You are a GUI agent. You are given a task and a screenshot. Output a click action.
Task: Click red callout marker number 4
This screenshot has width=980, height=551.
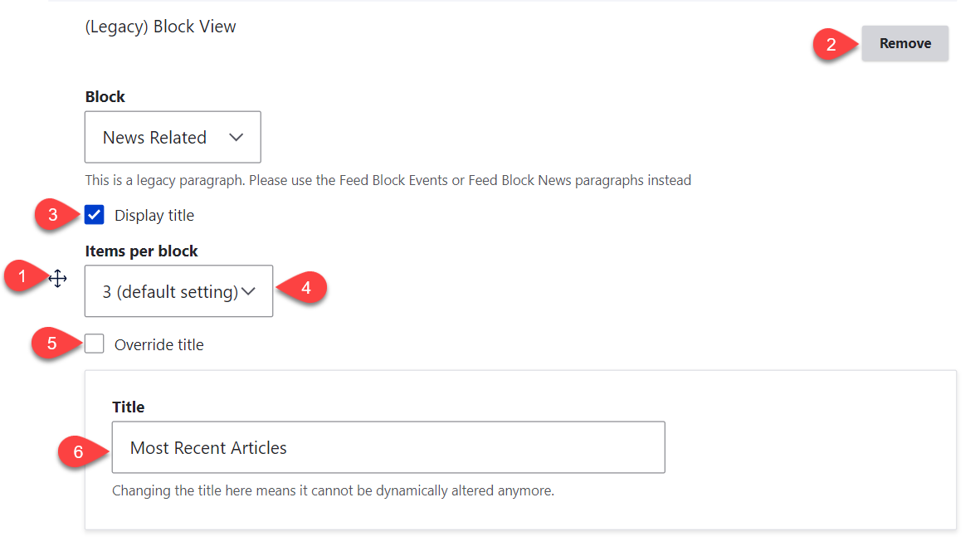click(305, 289)
